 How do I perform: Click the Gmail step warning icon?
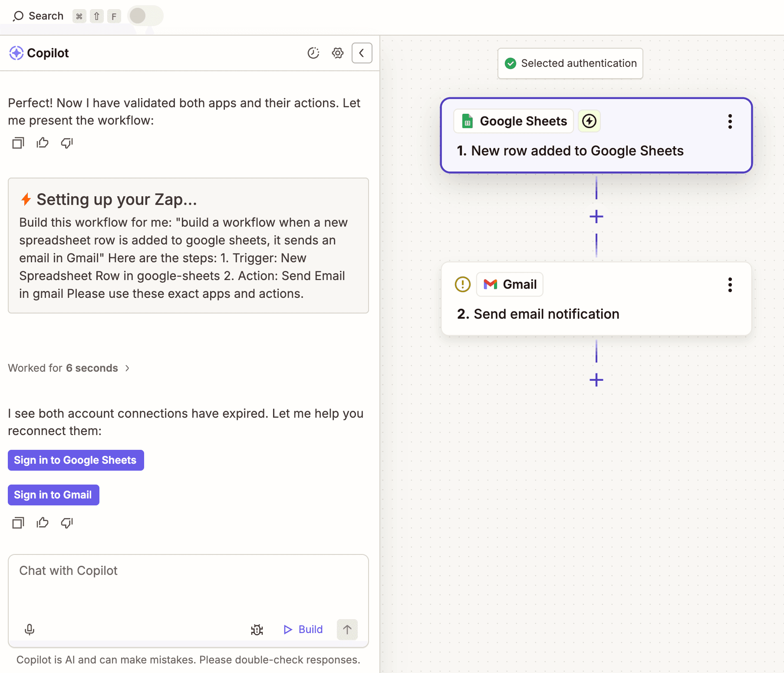pyautogui.click(x=463, y=284)
